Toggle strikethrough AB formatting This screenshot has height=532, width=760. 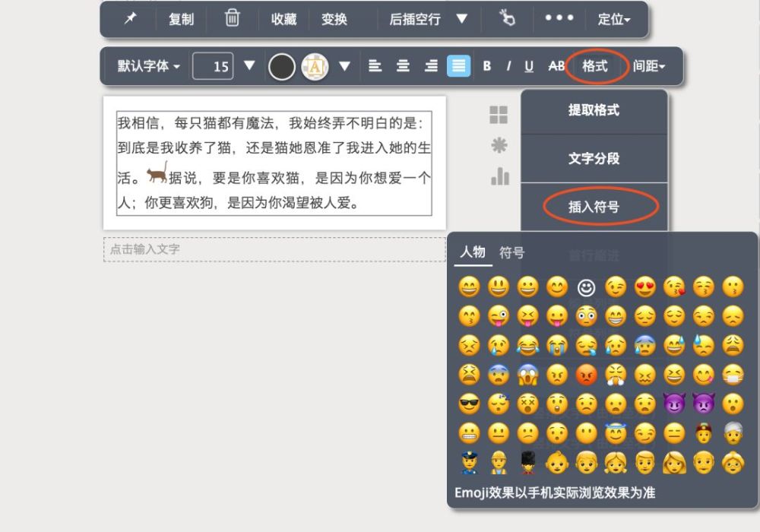click(x=556, y=66)
